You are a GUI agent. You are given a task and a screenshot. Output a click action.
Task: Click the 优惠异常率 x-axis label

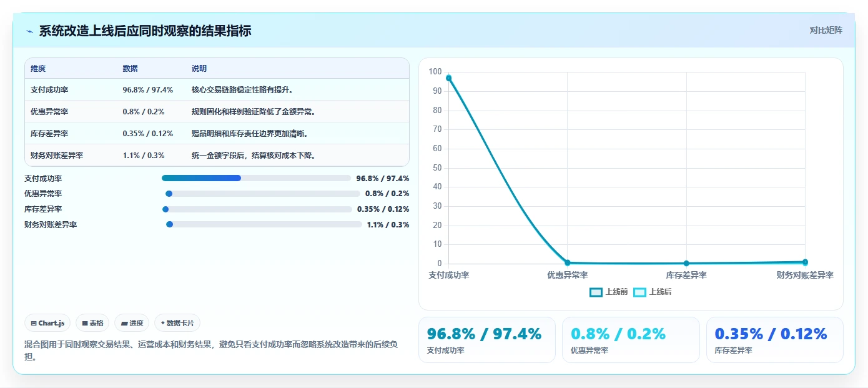(567, 275)
